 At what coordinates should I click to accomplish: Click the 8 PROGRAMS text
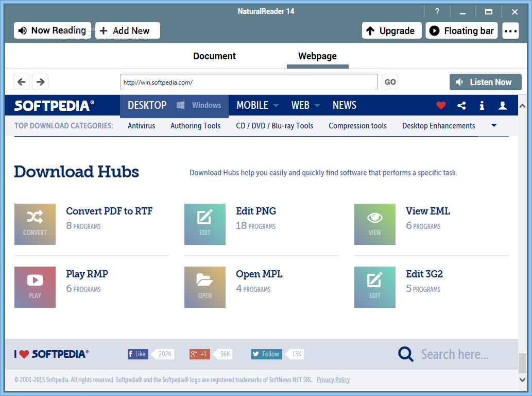[83, 225]
